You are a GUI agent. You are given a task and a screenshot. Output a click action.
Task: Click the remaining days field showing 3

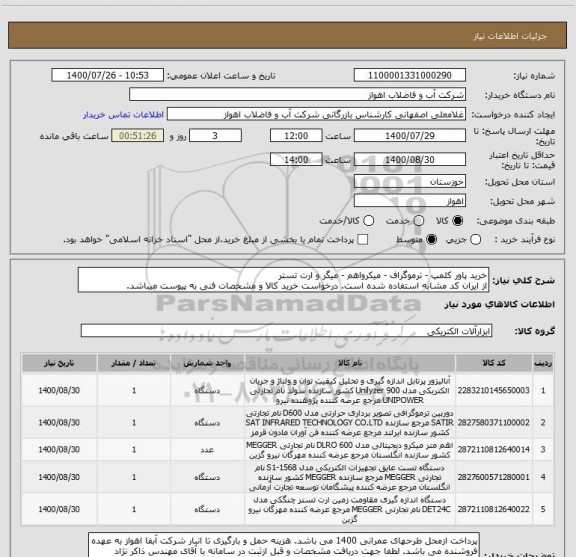[215, 136]
